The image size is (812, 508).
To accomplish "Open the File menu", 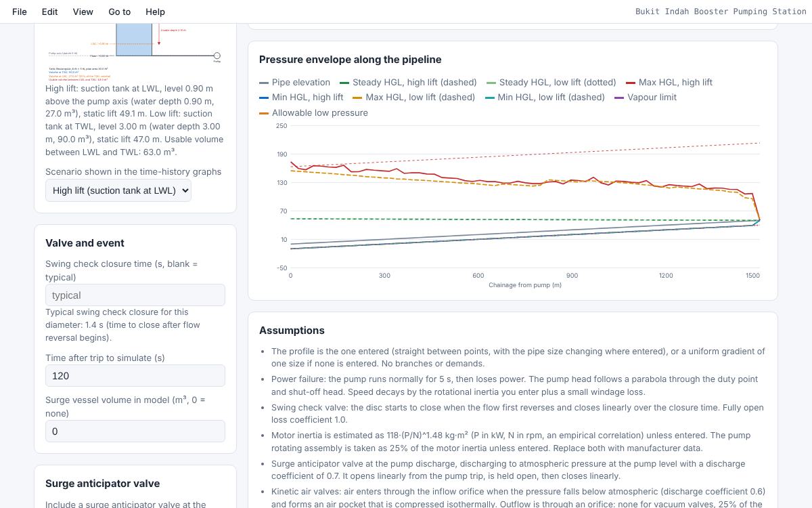I will pos(20,12).
